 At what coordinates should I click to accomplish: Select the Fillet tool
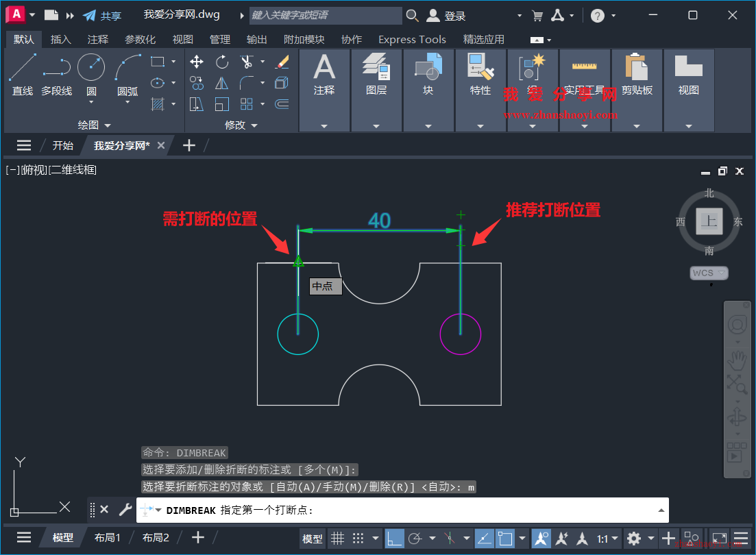pyautogui.click(x=246, y=83)
